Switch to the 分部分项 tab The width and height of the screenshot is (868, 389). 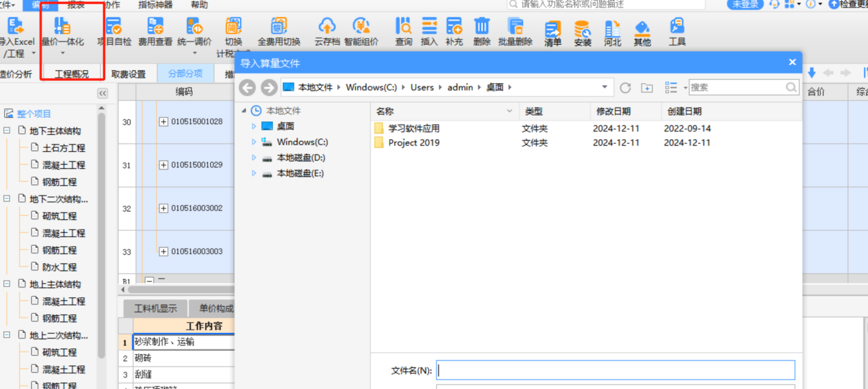(x=185, y=73)
